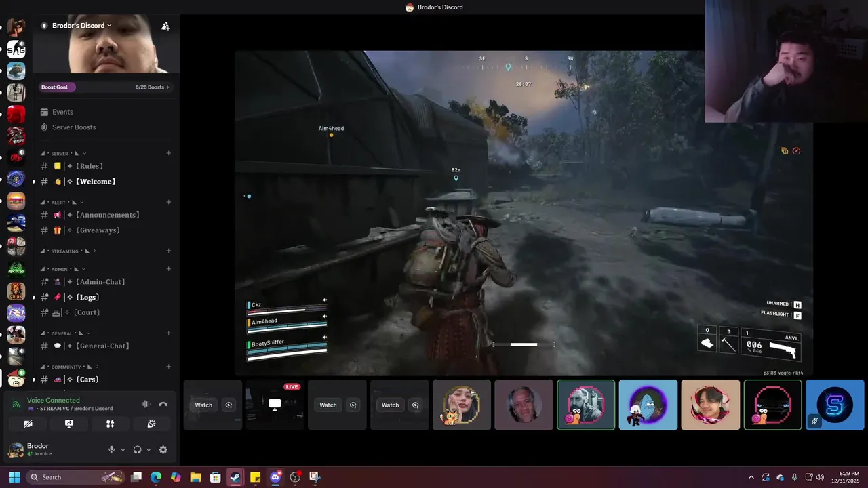868x488 pixels.
Task: Select the neon S logo participant tile
Action: pyautogui.click(x=835, y=405)
